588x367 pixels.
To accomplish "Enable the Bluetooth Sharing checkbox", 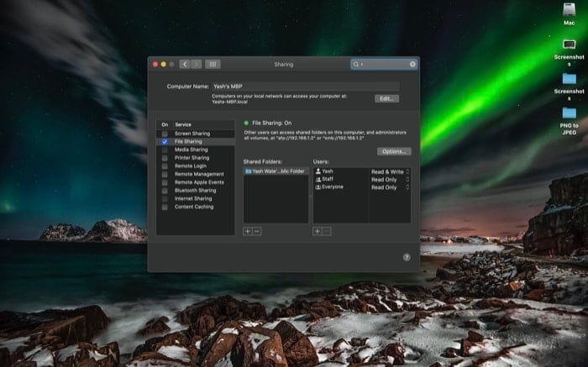I will pos(165,191).
